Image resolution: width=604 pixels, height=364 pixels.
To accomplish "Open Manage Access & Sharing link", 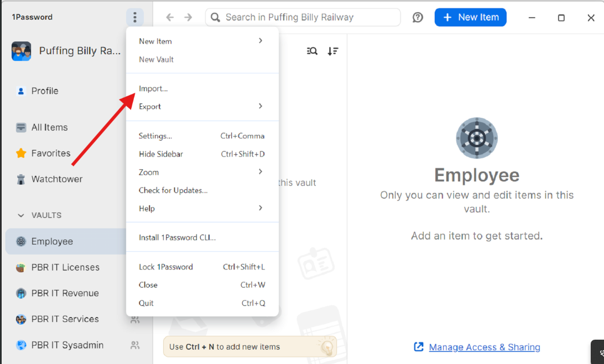I will click(x=484, y=347).
